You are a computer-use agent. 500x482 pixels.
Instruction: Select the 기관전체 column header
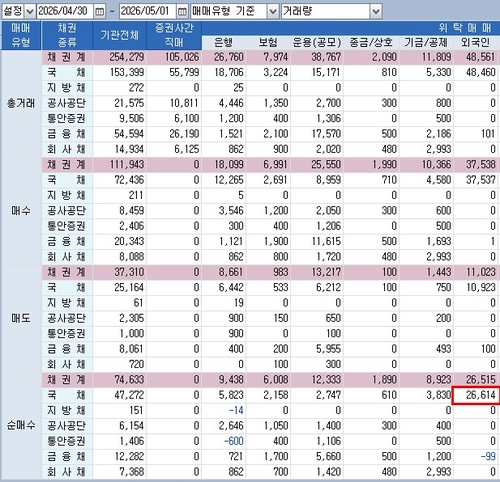pos(120,35)
